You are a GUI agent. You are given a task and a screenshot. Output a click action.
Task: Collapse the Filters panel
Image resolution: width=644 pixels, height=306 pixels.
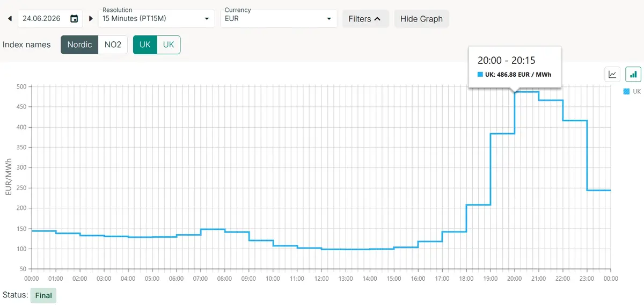(x=365, y=19)
